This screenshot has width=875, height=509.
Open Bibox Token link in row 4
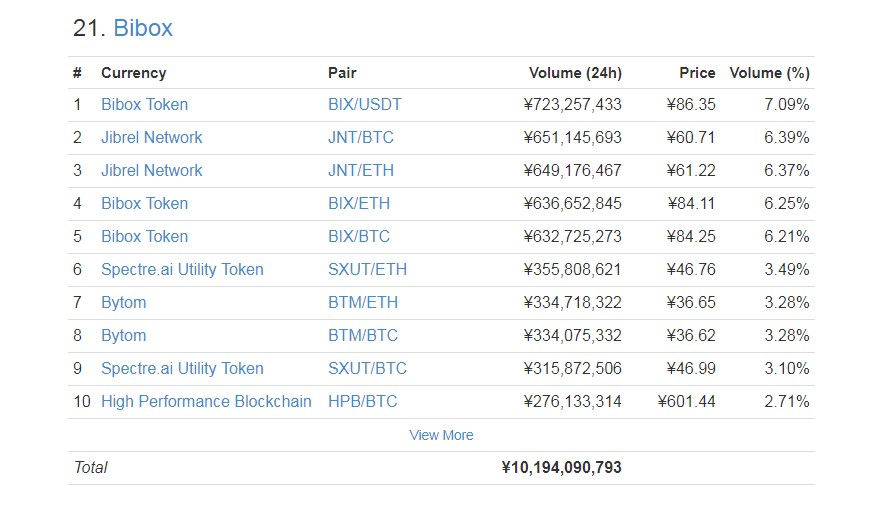click(145, 203)
